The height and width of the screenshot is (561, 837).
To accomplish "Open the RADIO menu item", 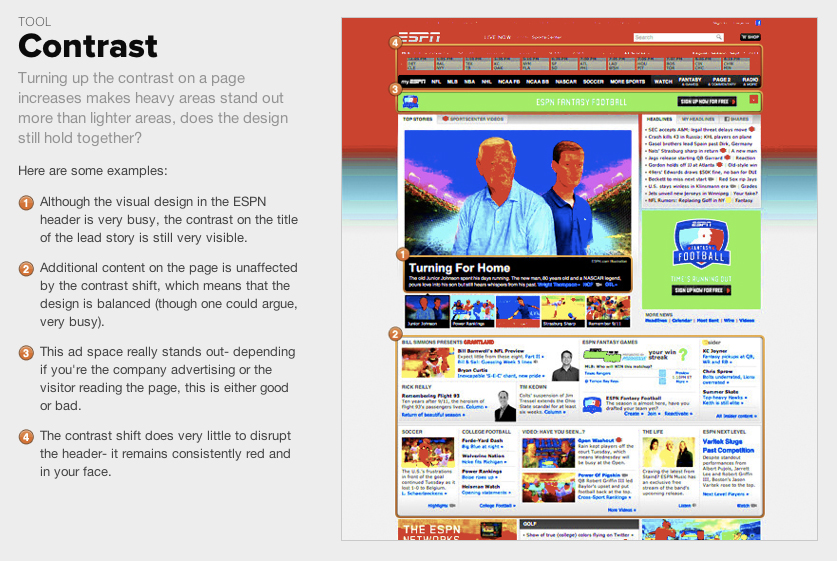I will coord(750,81).
